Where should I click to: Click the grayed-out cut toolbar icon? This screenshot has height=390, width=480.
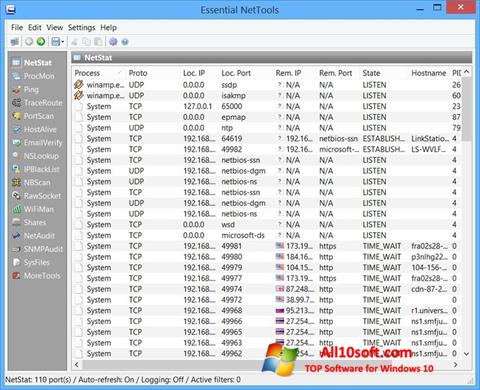(x=75, y=42)
